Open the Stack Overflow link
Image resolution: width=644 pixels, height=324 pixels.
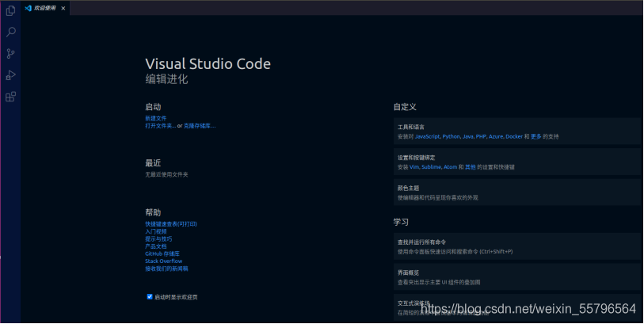point(163,261)
